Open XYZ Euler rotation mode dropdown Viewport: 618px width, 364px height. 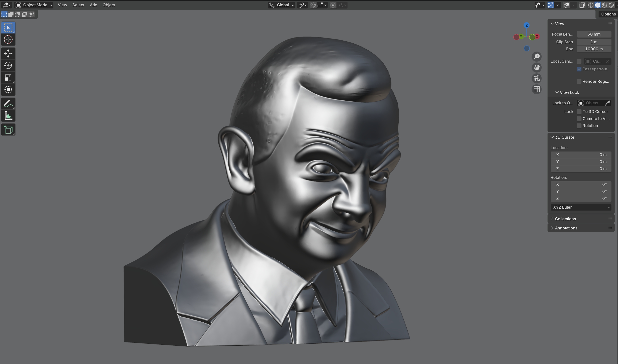click(581, 207)
